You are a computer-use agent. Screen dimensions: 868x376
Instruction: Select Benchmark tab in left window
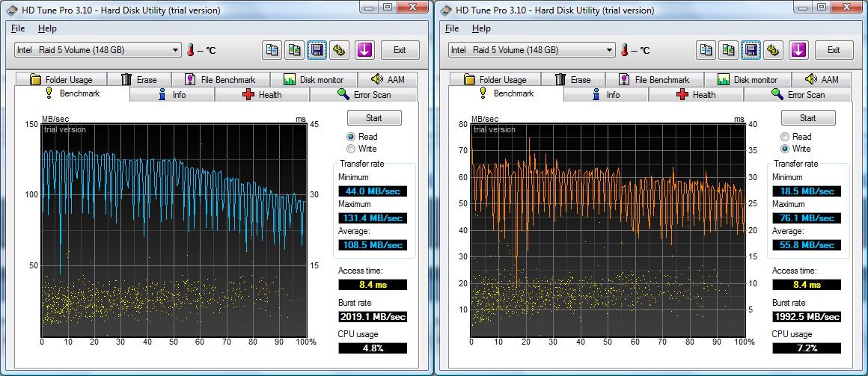(73, 93)
